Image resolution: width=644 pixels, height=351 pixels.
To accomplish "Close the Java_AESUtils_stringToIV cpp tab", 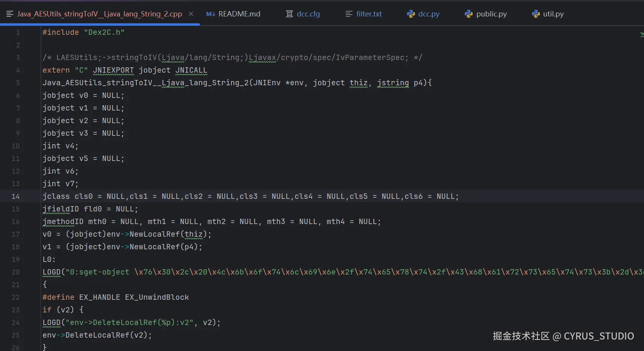I will 191,14.
